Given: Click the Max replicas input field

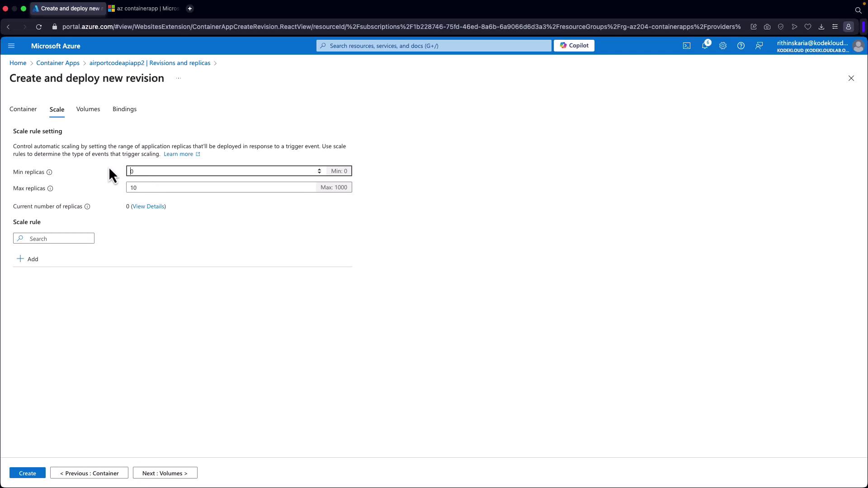Looking at the screenshot, I should 222,188.
